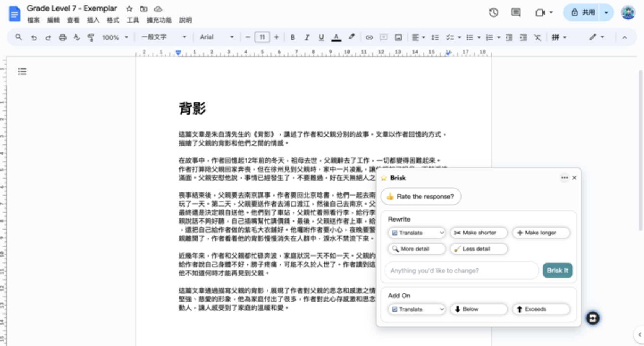This screenshot has height=346, width=644.
Task: Move document using folder icon
Action: [144, 9]
